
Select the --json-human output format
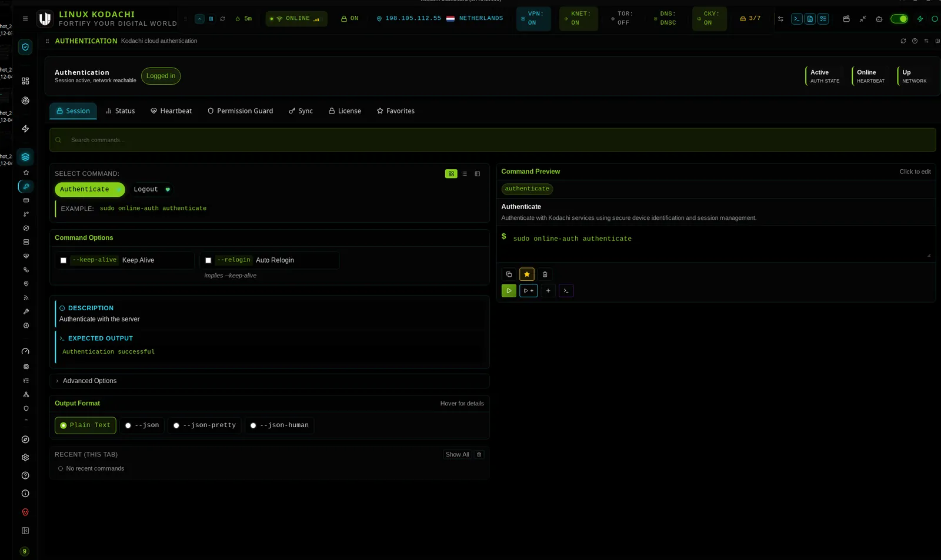[279, 425]
